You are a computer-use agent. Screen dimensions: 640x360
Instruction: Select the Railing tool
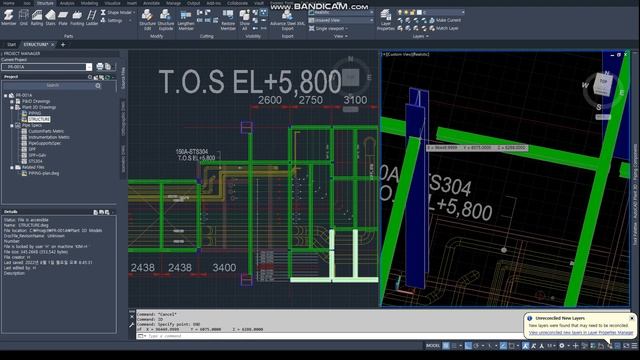37,18
